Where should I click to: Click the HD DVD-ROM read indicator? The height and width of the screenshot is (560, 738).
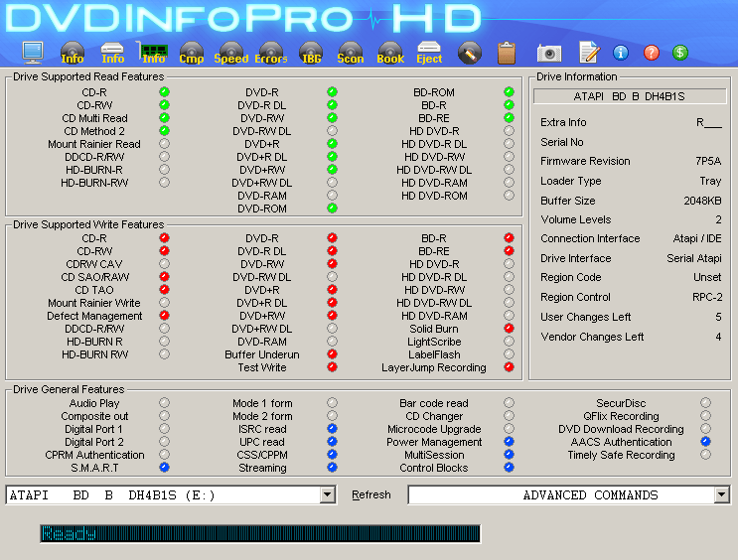[509, 195]
